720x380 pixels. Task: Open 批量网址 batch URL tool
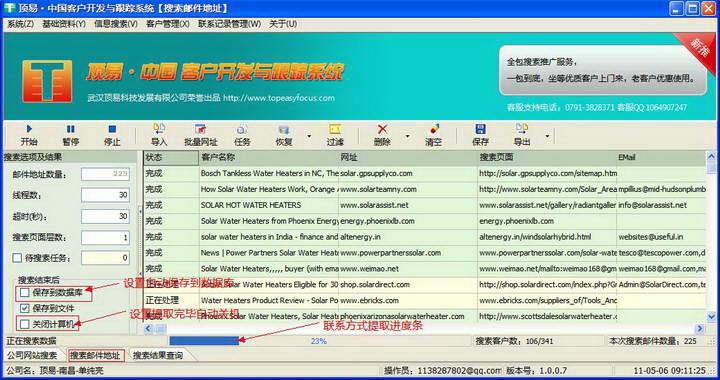[x=201, y=135]
